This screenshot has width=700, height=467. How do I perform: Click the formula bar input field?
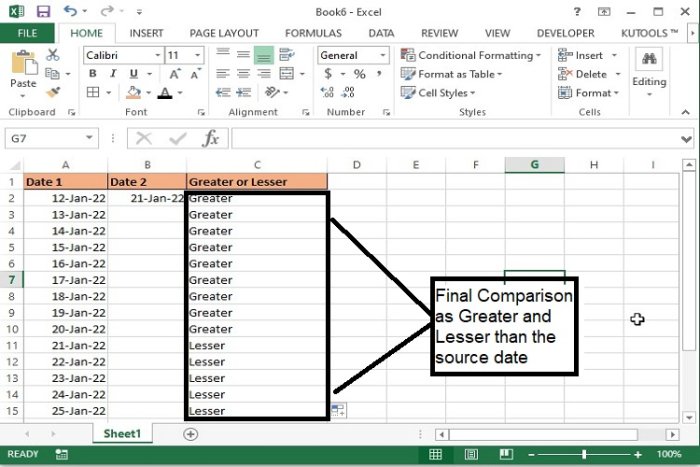[456, 138]
